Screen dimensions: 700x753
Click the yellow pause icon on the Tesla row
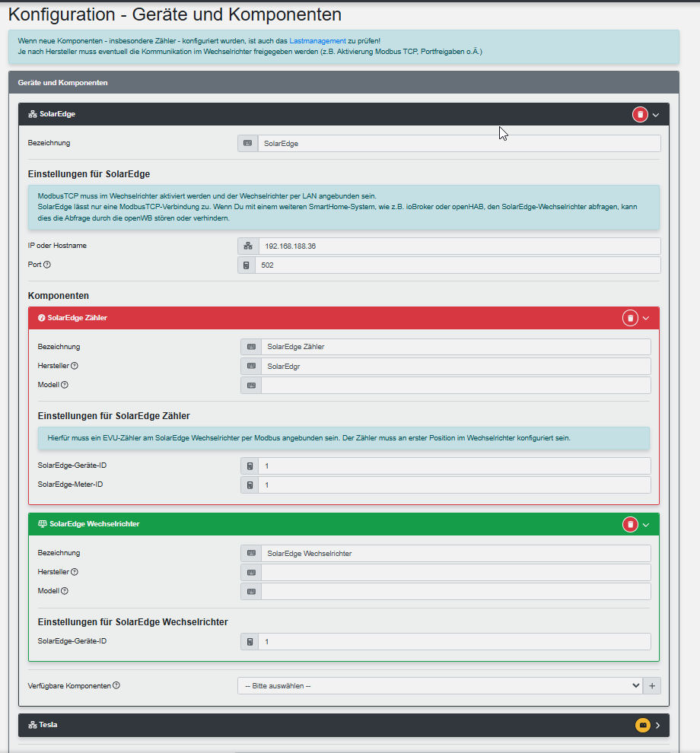point(644,725)
